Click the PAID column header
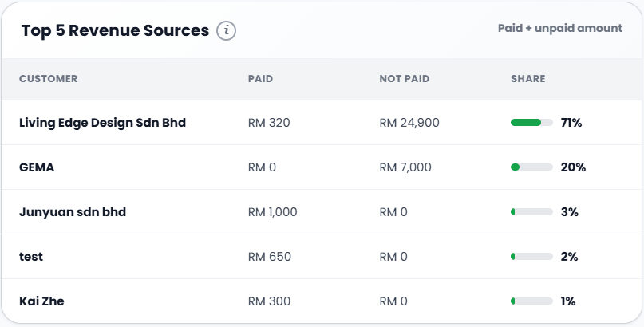 (x=260, y=79)
